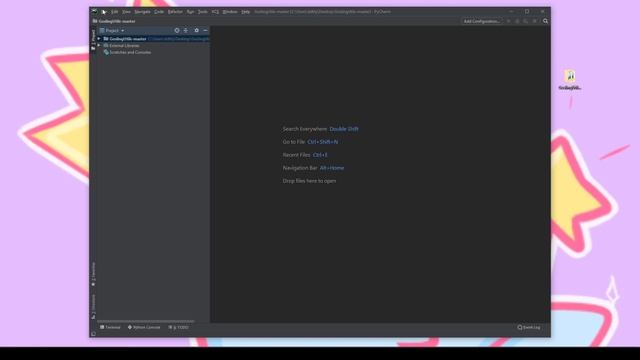640x360 pixels.
Task: Open the Window menu
Action: [x=230, y=12]
